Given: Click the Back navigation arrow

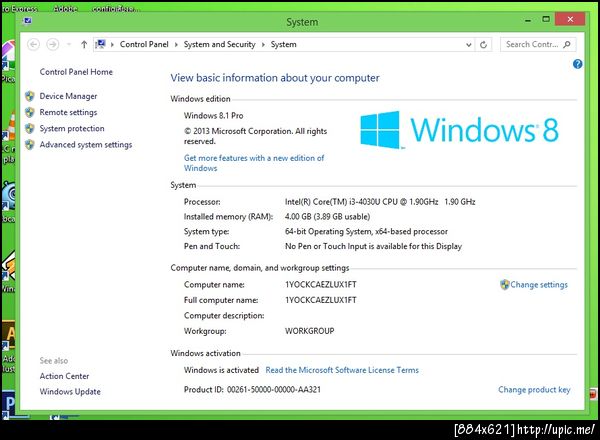Looking at the screenshot, I should 33,44.
